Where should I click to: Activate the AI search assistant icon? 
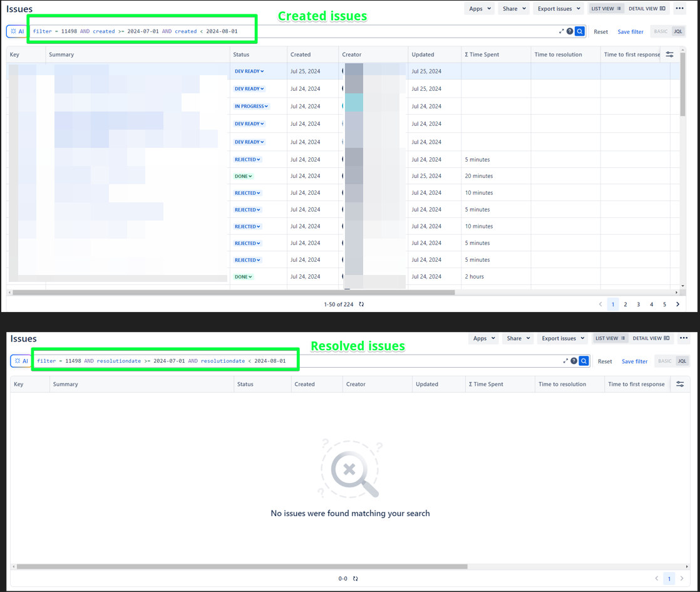click(18, 31)
